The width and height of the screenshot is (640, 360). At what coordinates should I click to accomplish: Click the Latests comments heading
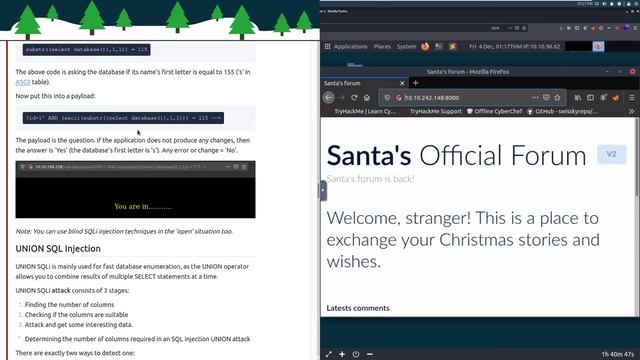click(x=358, y=308)
